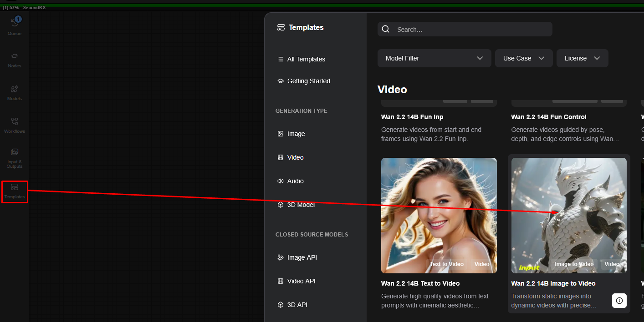The image size is (644, 322).
Task: Click the template search field
Action: tap(465, 29)
